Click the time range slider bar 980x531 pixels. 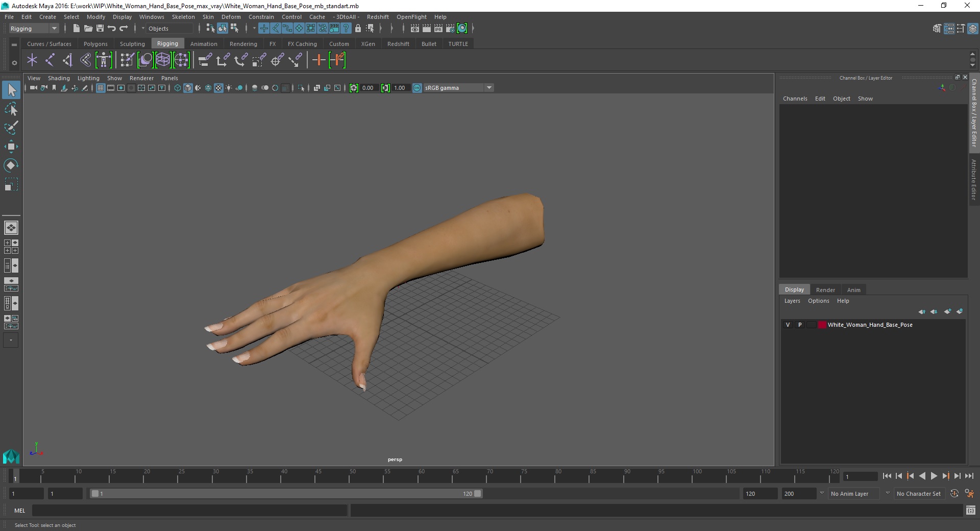pos(286,494)
